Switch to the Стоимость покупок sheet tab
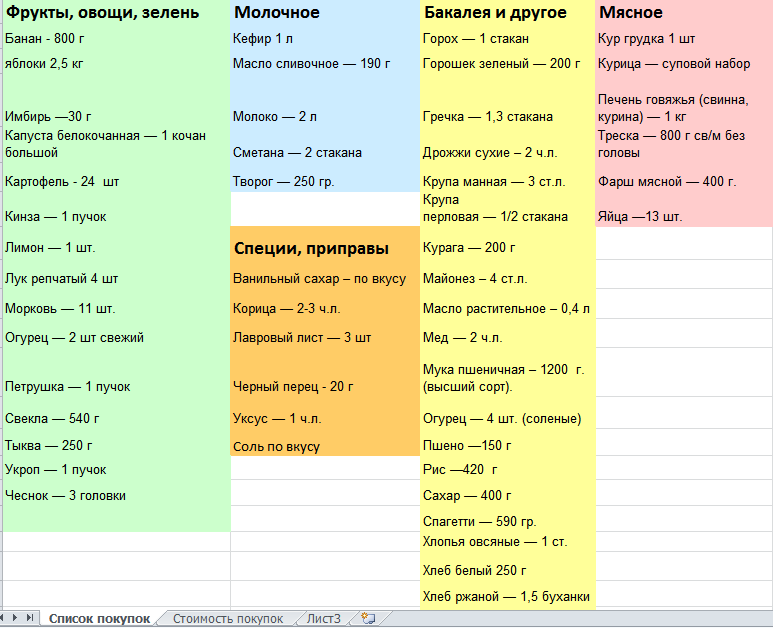773x628 pixels. [227, 619]
